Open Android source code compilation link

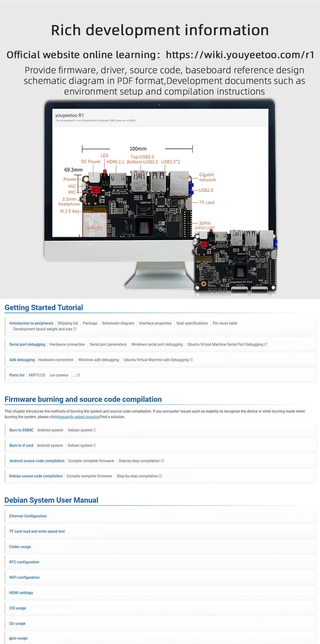[37, 461]
